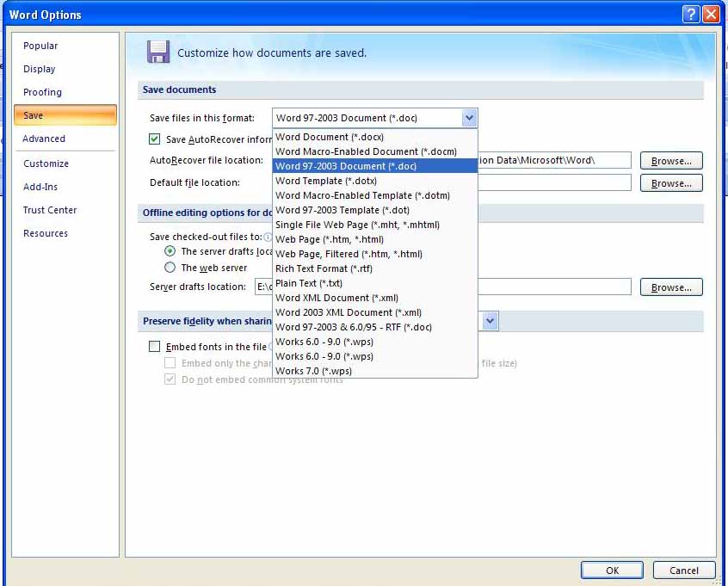Open the Save files in this format dropdown
The image size is (728, 586).
tap(469, 118)
